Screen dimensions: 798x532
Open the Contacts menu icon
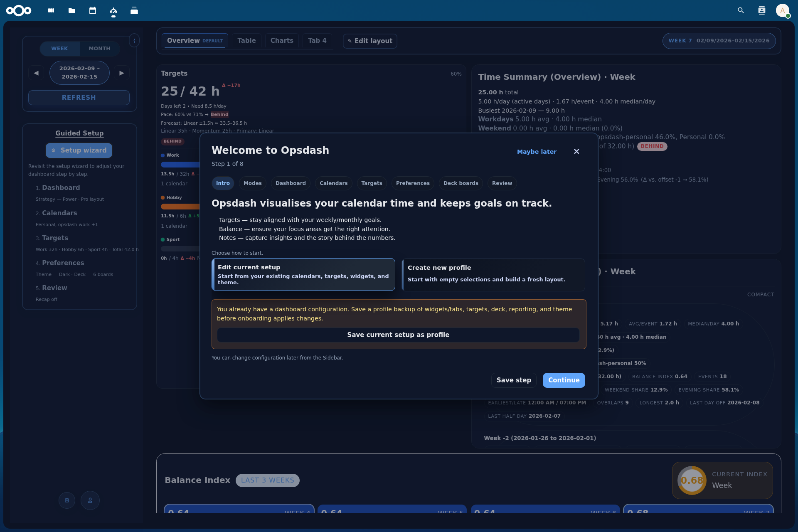click(762, 10)
